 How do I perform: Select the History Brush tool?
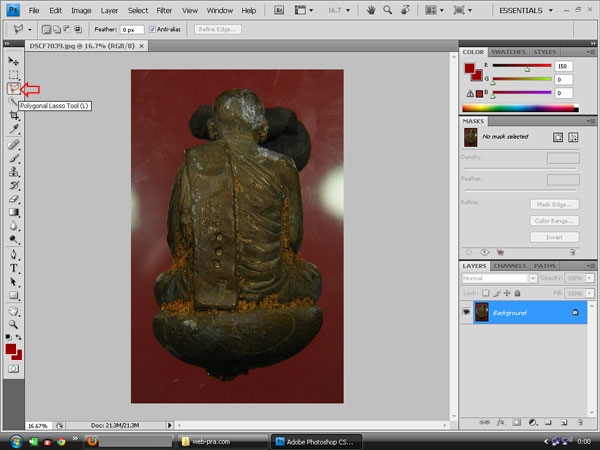[13, 185]
